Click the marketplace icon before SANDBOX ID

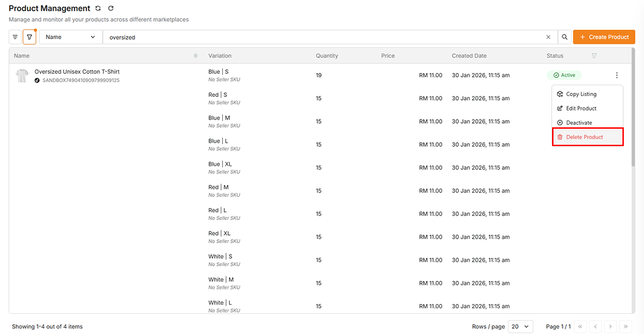point(37,81)
